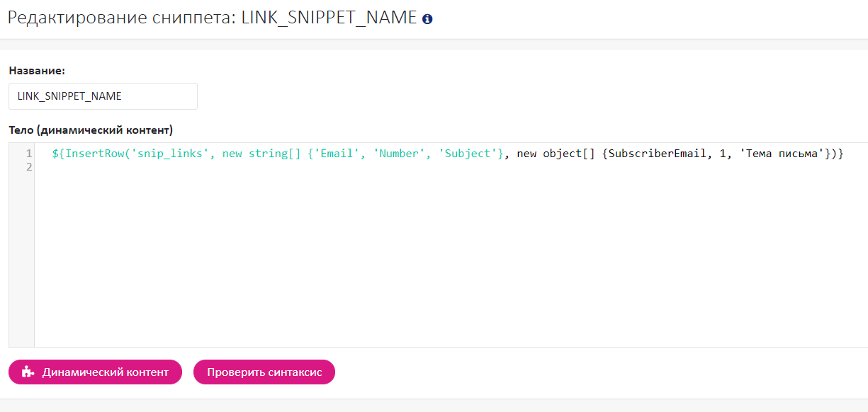This screenshot has width=868, height=412.
Task: Click the 'Subject' string in the code
Action: point(468,154)
